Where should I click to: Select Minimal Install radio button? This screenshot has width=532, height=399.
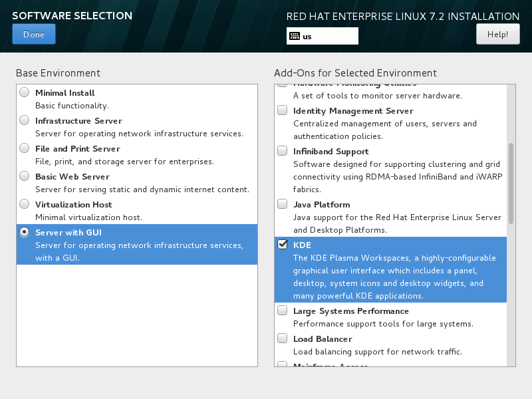(25, 92)
